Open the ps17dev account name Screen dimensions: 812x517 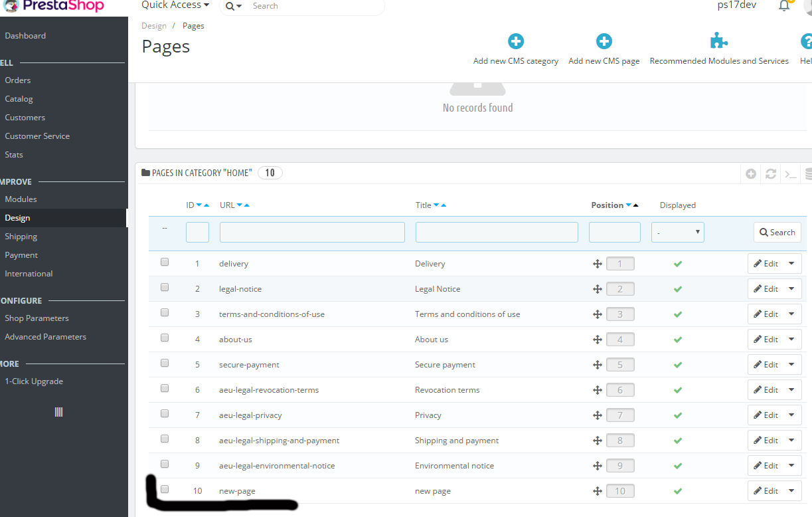(x=737, y=5)
